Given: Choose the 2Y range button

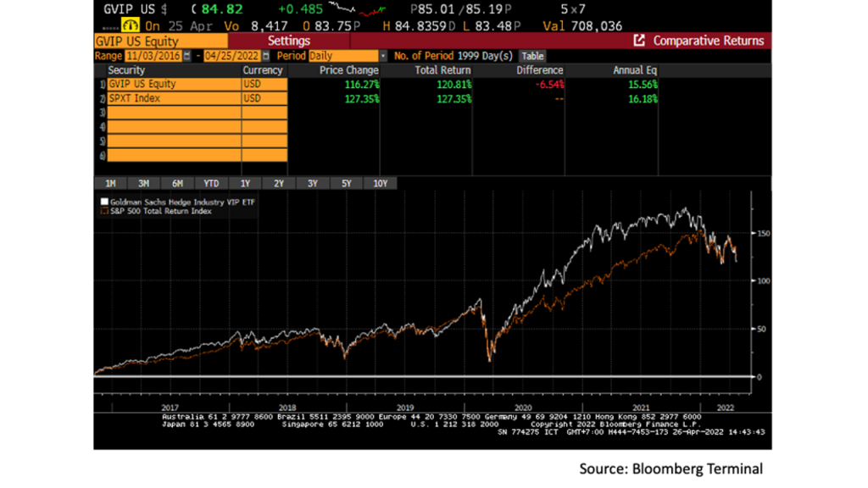Looking at the screenshot, I should 279,183.
